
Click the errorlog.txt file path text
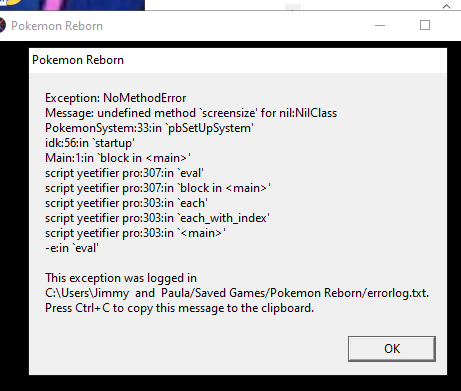click(x=237, y=293)
